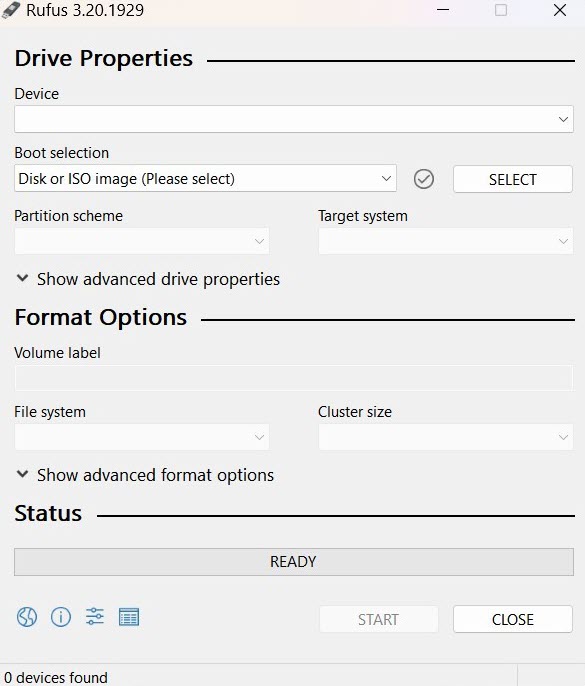Click the Drive Properties heading

[x=104, y=58]
